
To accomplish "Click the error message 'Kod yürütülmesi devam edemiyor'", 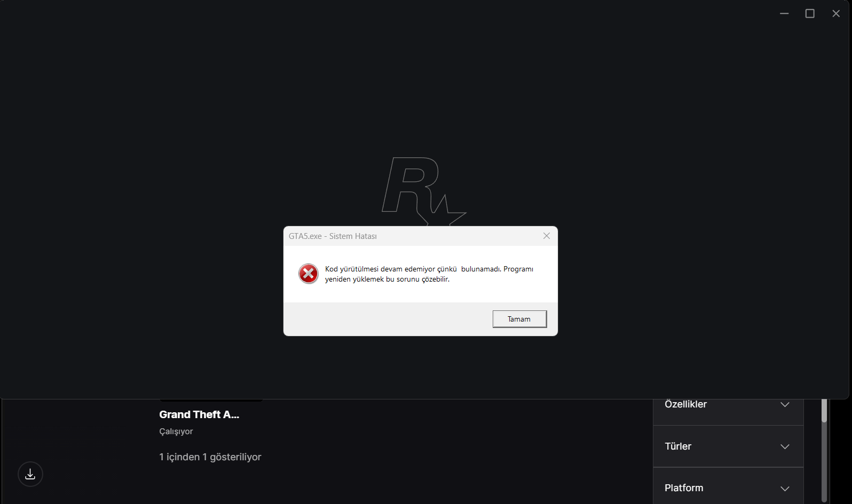I will coord(429,274).
